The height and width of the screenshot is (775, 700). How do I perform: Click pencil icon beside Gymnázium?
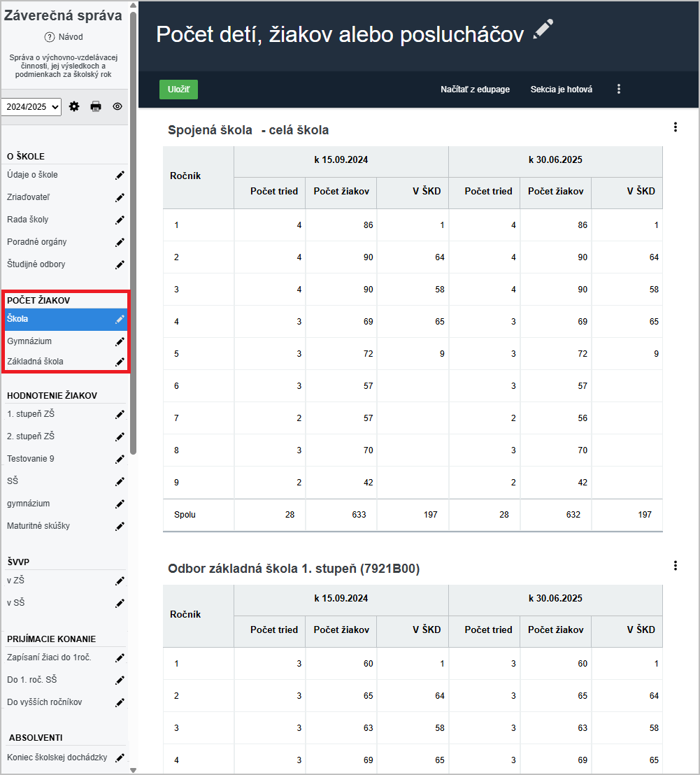coord(120,341)
